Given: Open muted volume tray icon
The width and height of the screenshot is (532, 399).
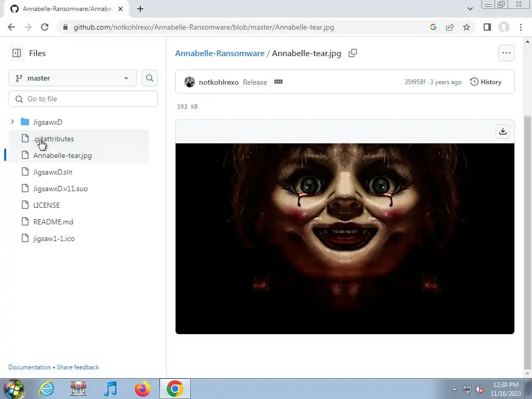Looking at the screenshot, I should 480,389.
